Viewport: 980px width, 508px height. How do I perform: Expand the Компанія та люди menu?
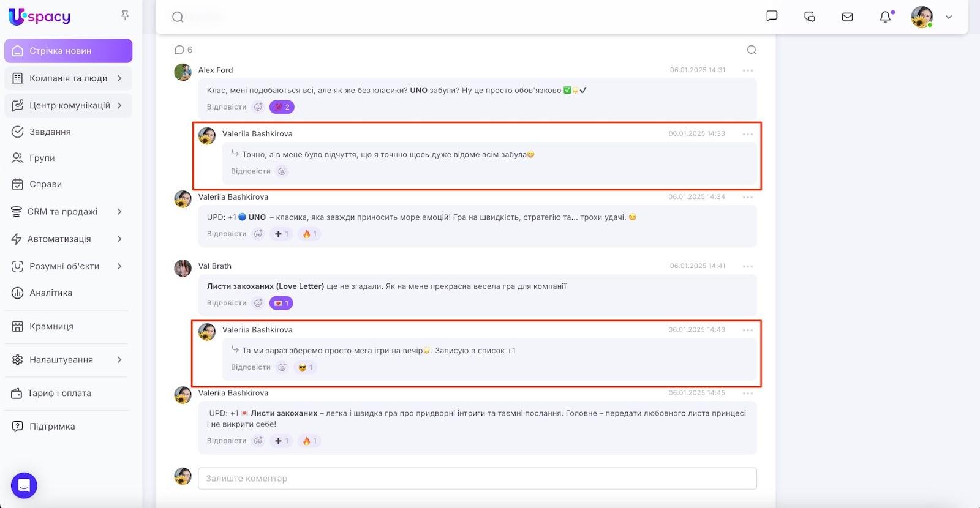point(68,78)
